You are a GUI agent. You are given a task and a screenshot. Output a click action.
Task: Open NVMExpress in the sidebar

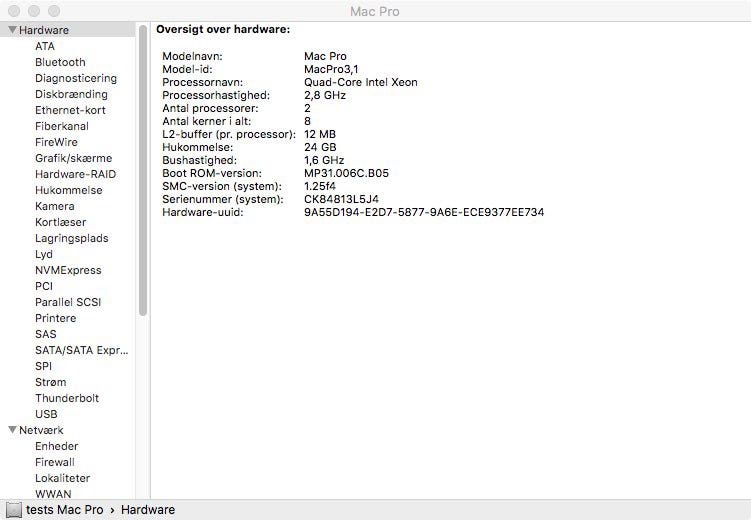pos(68,271)
